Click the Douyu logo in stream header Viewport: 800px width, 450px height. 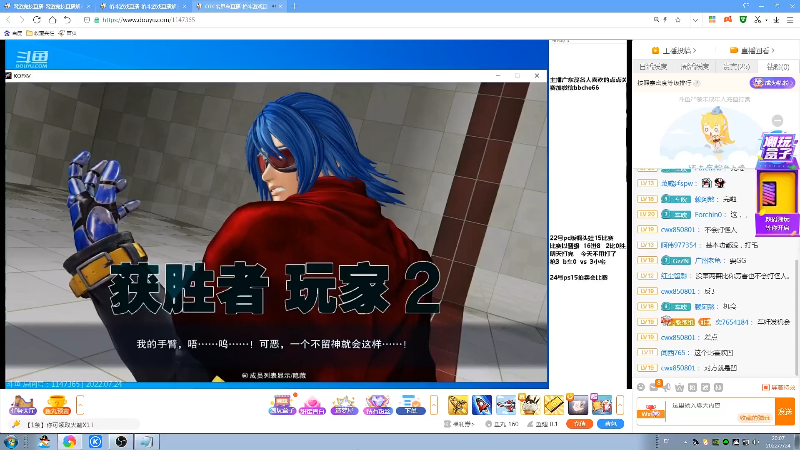pos(32,59)
